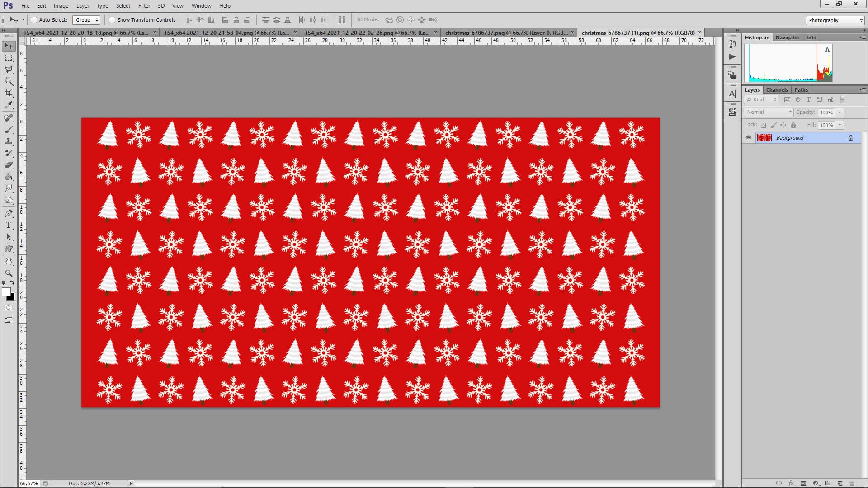Image resolution: width=868 pixels, height=488 pixels.
Task: Click the Background layer thumbnail
Action: pos(764,138)
